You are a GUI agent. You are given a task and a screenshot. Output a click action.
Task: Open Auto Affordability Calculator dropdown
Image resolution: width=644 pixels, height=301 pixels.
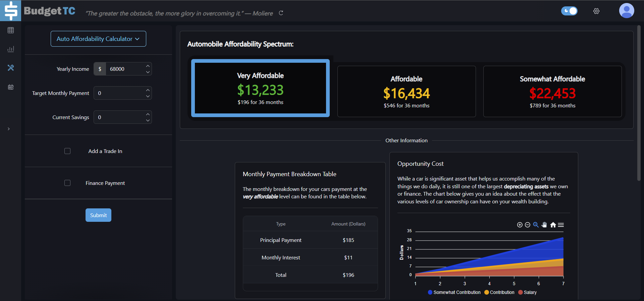point(98,39)
